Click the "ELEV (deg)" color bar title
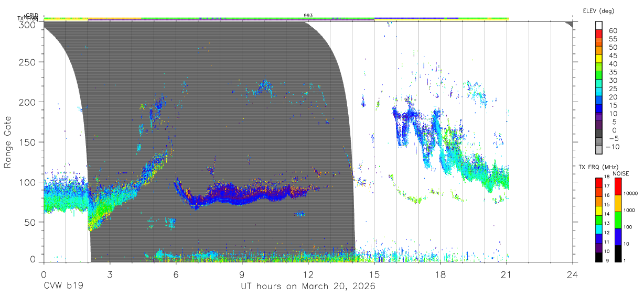The image size is (644, 297). pyautogui.click(x=598, y=10)
